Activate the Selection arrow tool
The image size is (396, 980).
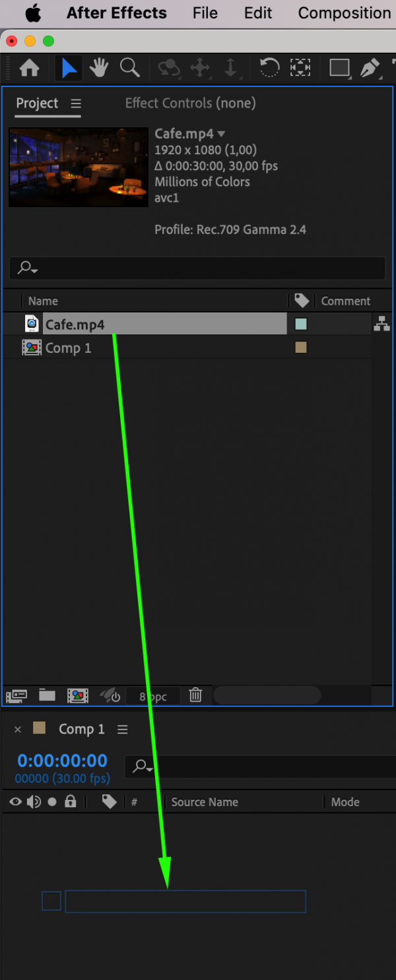tap(69, 68)
